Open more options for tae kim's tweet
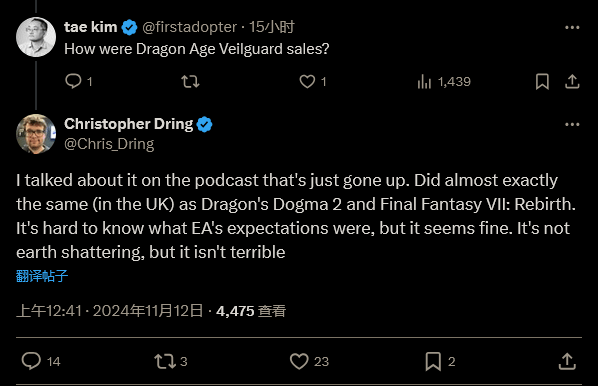 [x=572, y=27]
